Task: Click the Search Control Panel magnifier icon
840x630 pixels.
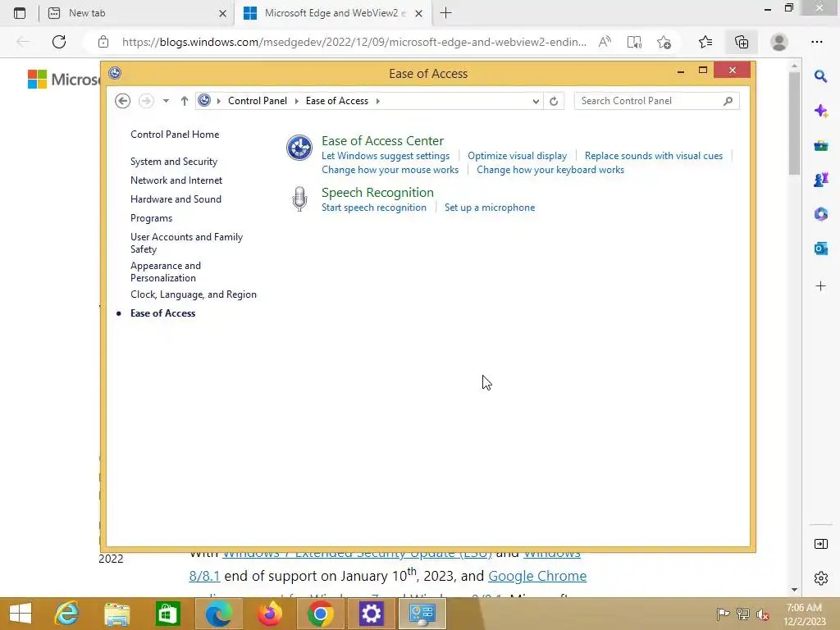Action: [728, 101]
